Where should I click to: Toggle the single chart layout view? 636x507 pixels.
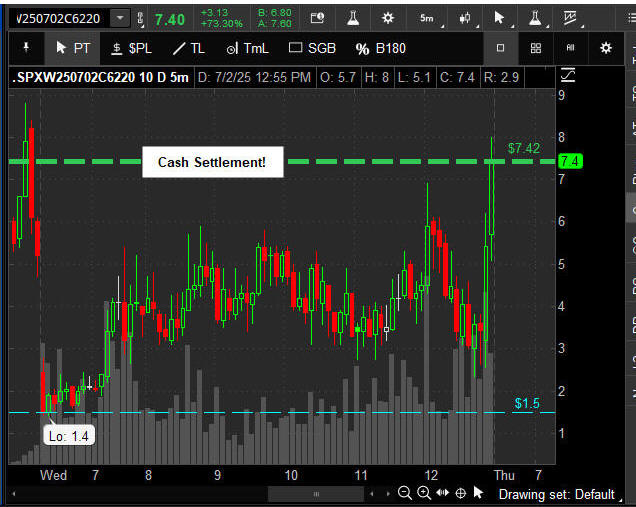tap(500, 48)
